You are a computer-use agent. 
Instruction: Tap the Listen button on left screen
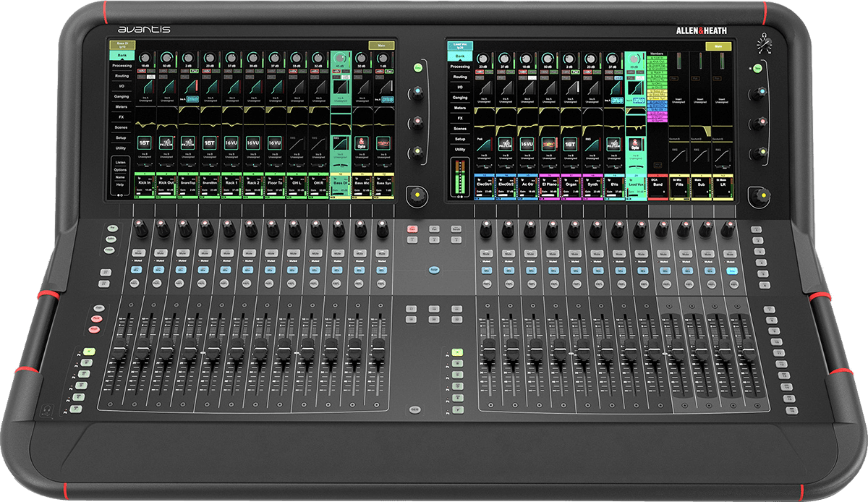121,161
